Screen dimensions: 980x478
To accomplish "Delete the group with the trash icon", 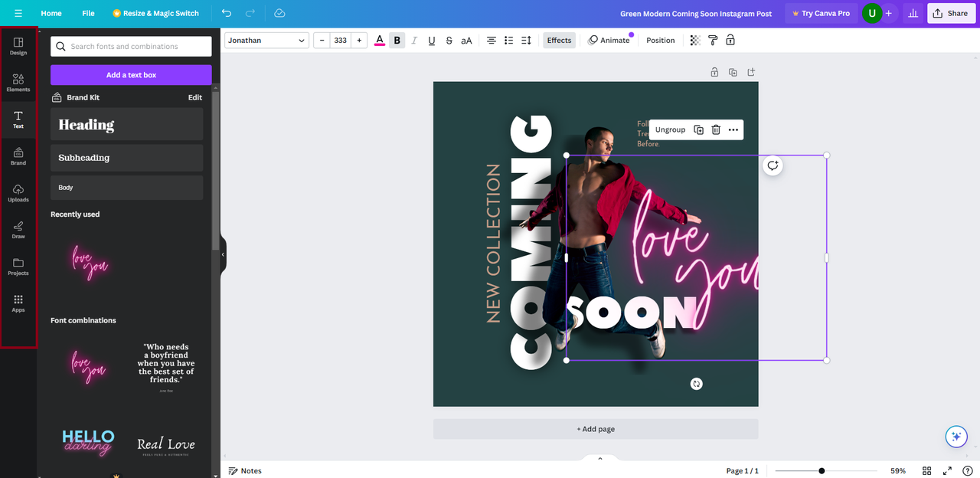I will click(x=716, y=129).
